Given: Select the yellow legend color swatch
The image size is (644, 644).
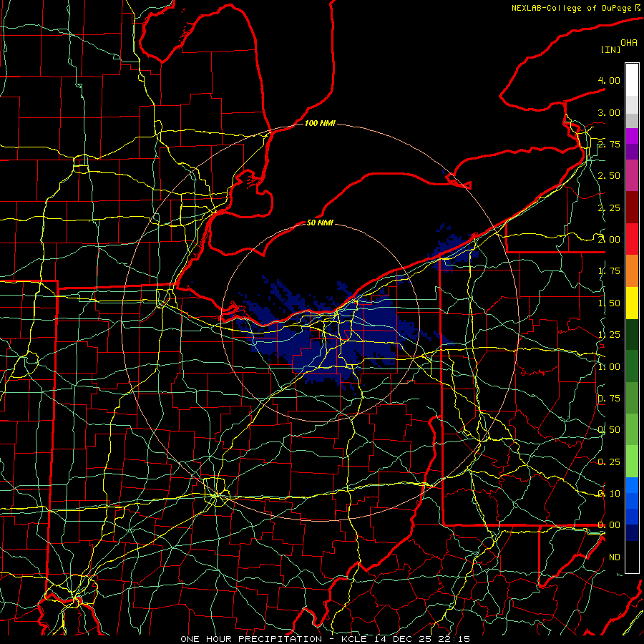Looking at the screenshot, I should pos(632,303).
